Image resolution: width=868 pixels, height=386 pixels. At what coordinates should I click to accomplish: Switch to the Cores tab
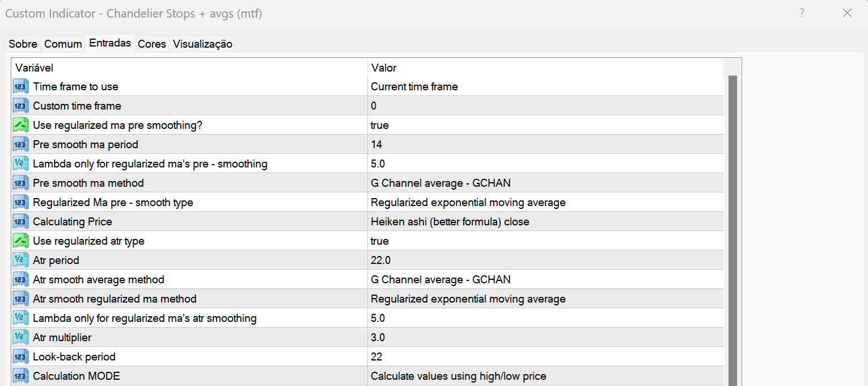coord(152,44)
